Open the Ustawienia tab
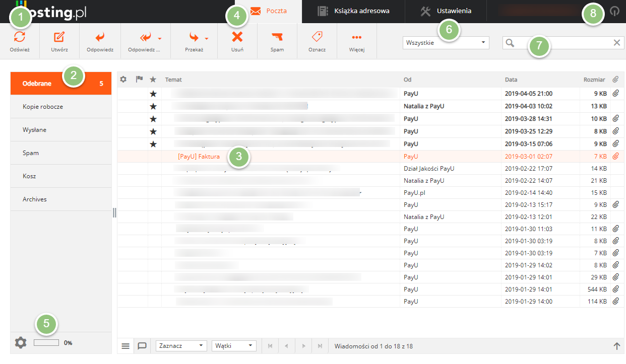The height and width of the screenshot is (364, 626). (x=446, y=11)
